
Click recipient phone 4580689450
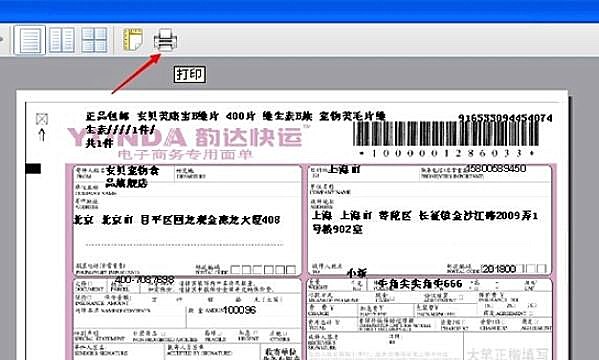496,169
